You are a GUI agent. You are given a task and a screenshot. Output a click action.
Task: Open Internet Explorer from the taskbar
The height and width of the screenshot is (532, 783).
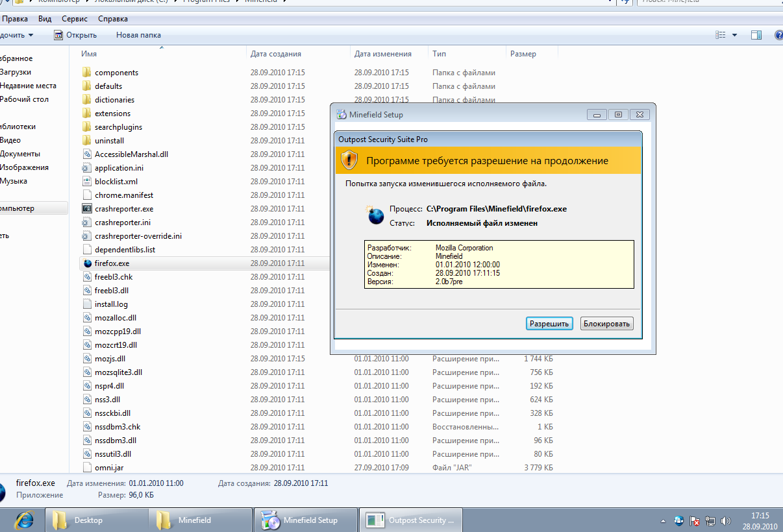coord(24,520)
